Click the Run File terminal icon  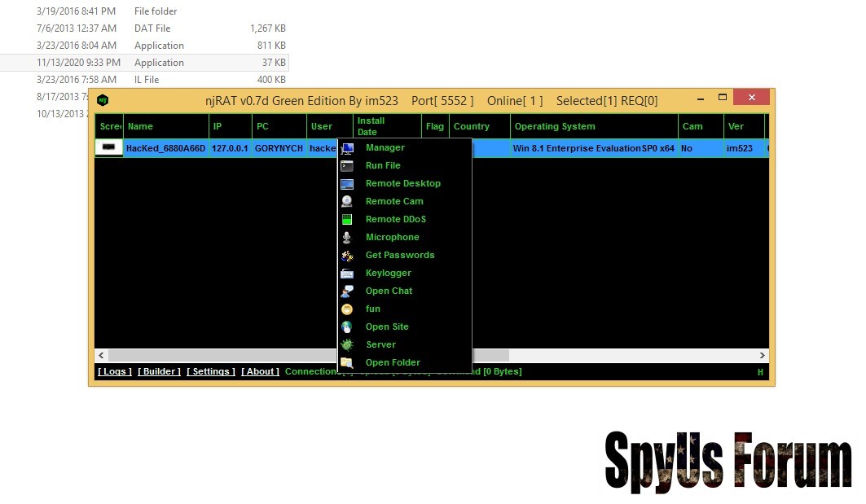pos(347,166)
